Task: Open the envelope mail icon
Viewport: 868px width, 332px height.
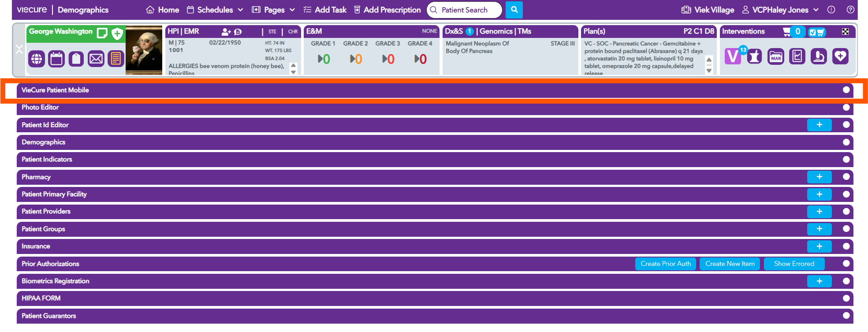Action: pos(96,58)
